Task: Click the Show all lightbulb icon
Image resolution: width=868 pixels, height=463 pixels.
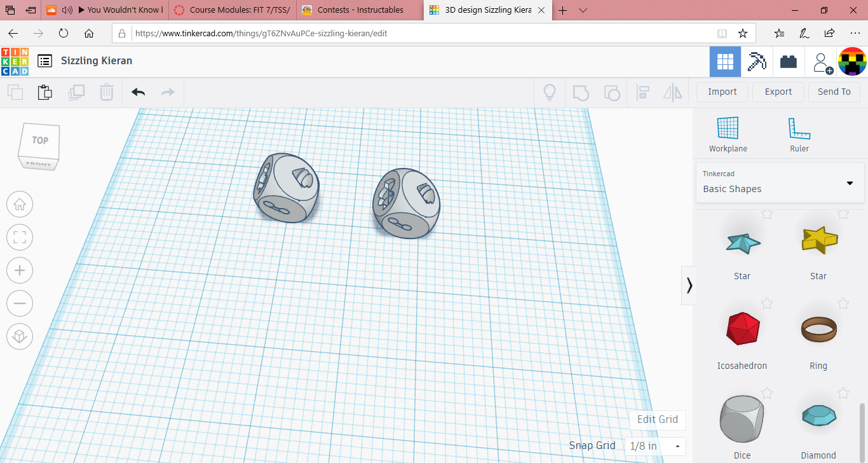Action: 550,92
